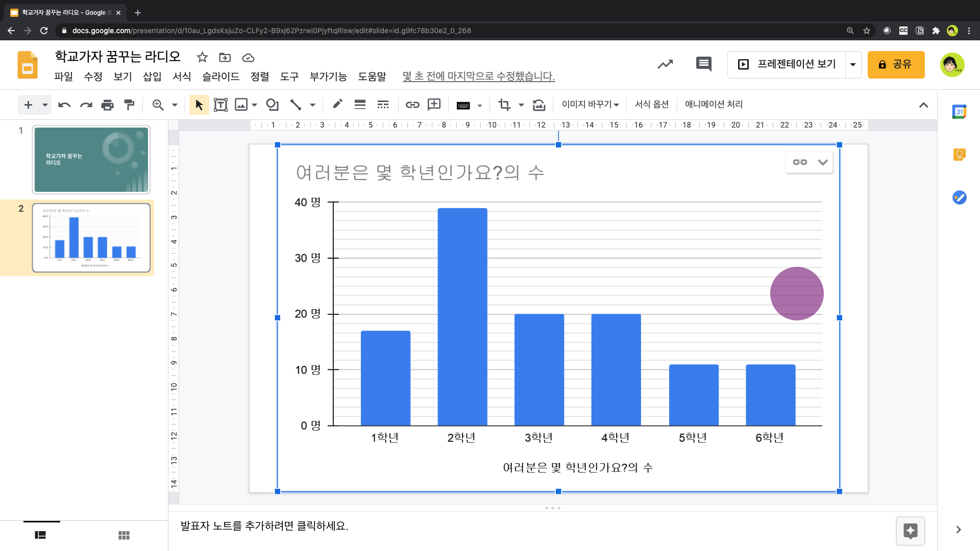This screenshot has width=980, height=551.
Task: Open the 슬라이드 menu
Action: coord(220,77)
